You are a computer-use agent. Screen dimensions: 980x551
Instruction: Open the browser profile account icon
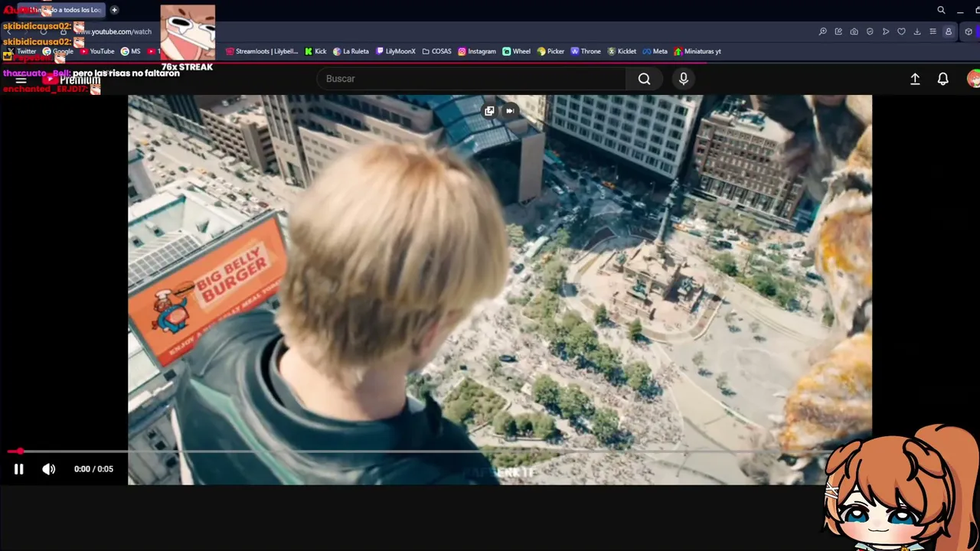[x=949, y=31]
